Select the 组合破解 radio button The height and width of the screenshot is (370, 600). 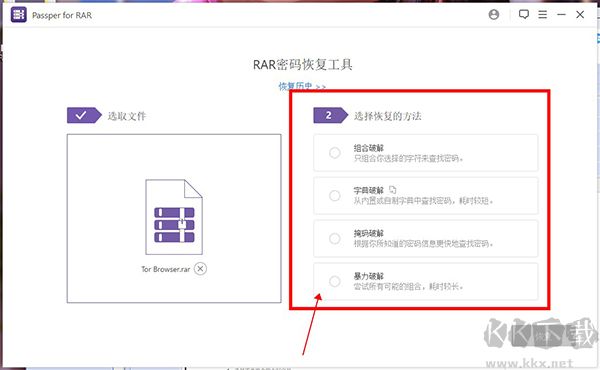[334, 153]
